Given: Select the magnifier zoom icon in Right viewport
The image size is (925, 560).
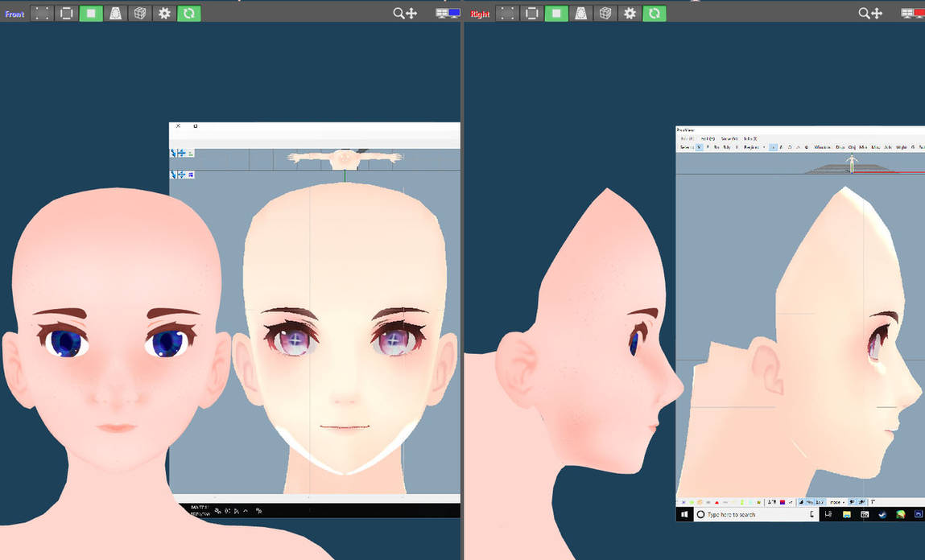Looking at the screenshot, I should tap(864, 13).
